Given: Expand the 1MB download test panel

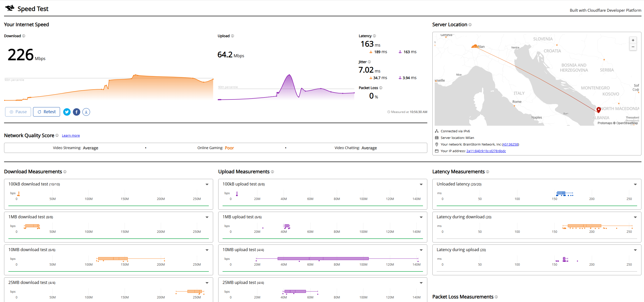Looking at the screenshot, I should point(207,217).
